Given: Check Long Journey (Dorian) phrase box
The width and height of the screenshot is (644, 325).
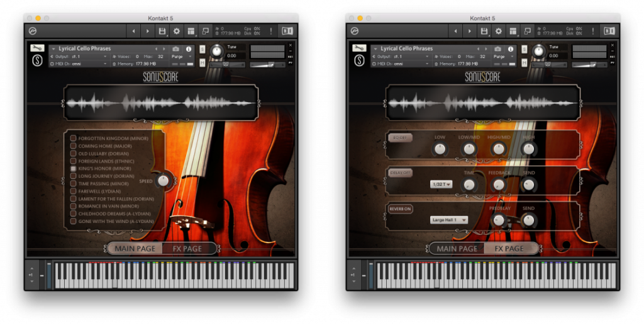Looking at the screenshot, I should [73, 176].
